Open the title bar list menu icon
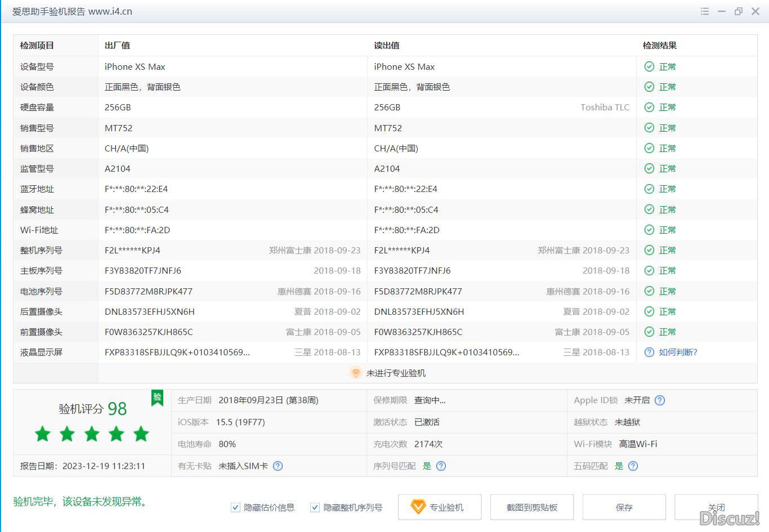 click(704, 11)
